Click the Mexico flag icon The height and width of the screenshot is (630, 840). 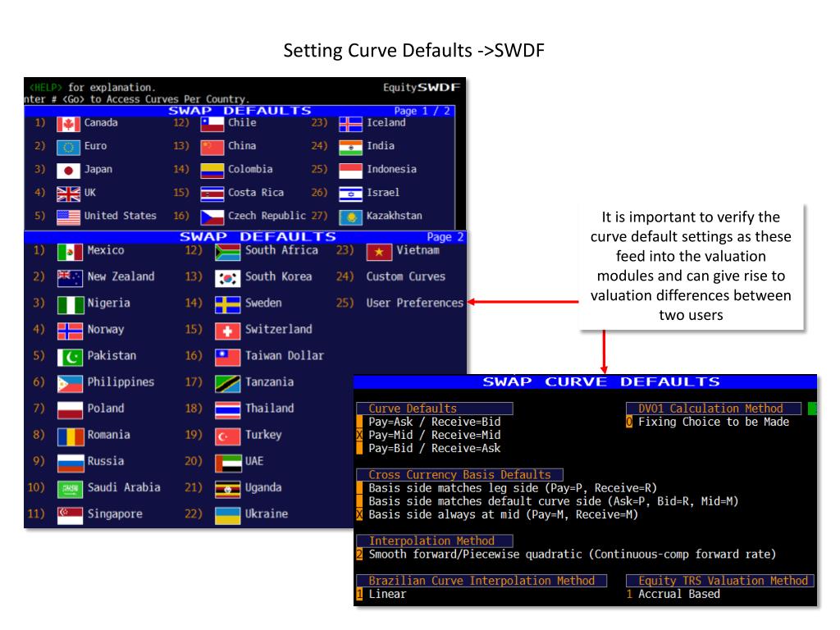click(71, 252)
